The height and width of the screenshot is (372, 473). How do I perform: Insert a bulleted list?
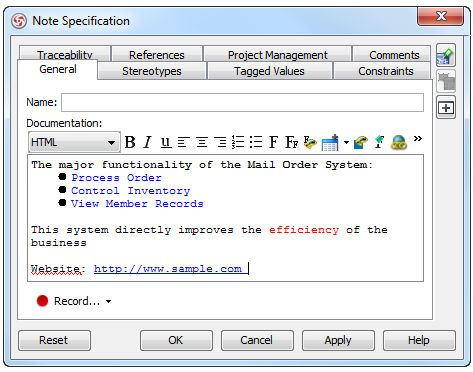click(256, 142)
